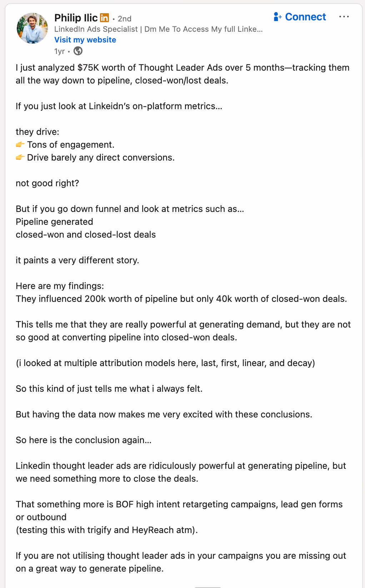Screen dimensions: 365x588
Task: Click the globe public visibility icon
Action: (78, 51)
